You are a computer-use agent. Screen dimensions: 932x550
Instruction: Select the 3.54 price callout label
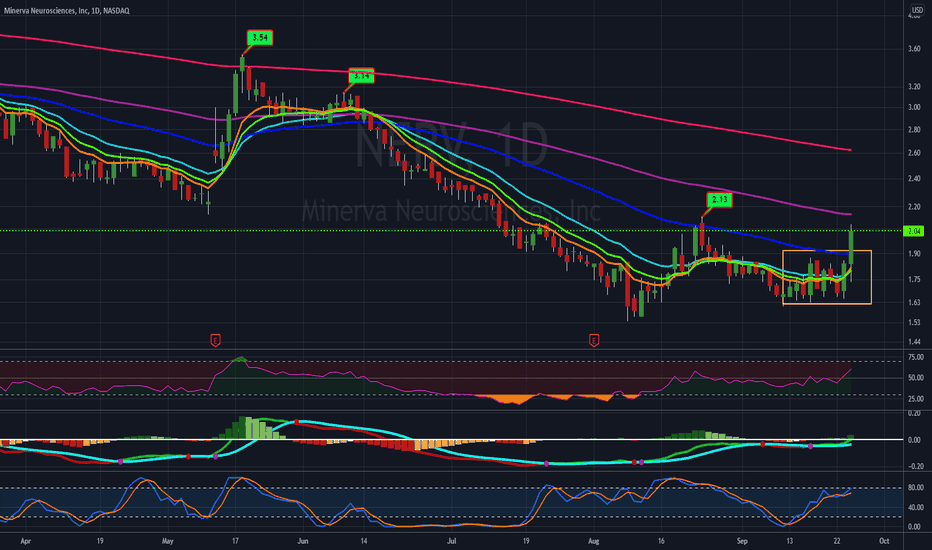(x=260, y=38)
